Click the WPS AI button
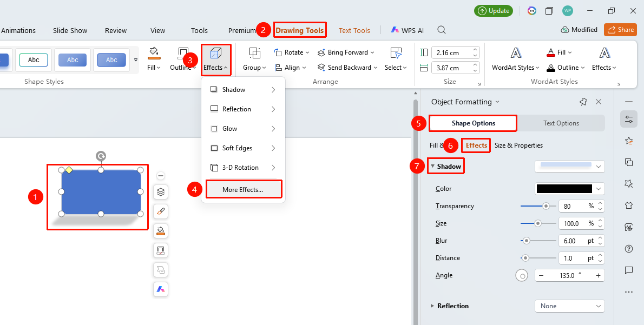This screenshot has width=644, height=325. tap(407, 30)
